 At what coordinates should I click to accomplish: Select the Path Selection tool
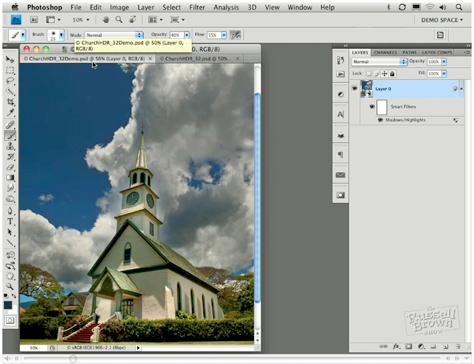[10, 232]
